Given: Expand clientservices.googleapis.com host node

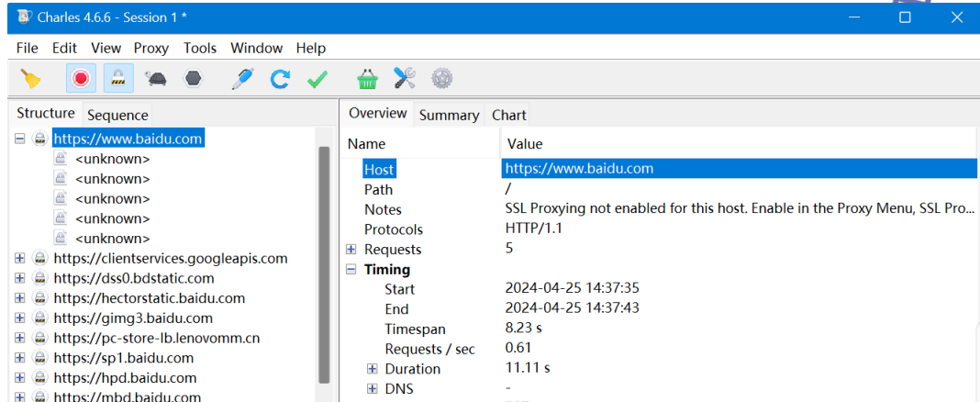Looking at the screenshot, I should (20, 258).
